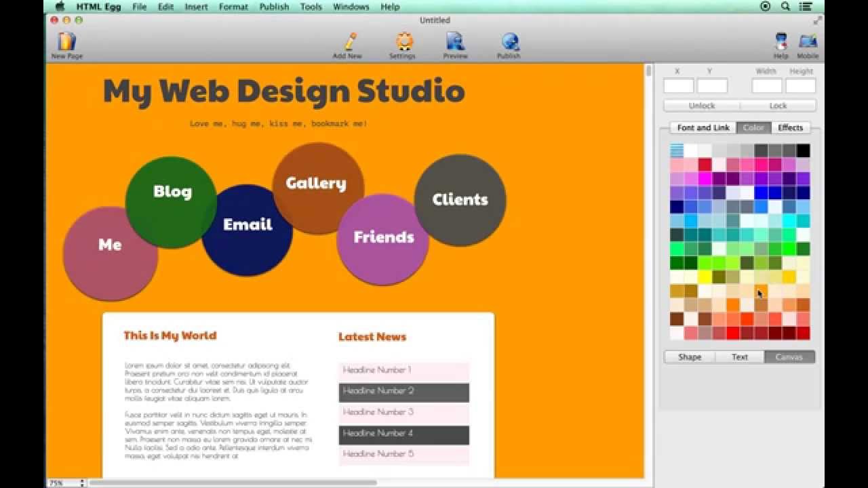868x488 pixels.
Task: Click the Add New pencil icon
Action: click(x=350, y=42)
